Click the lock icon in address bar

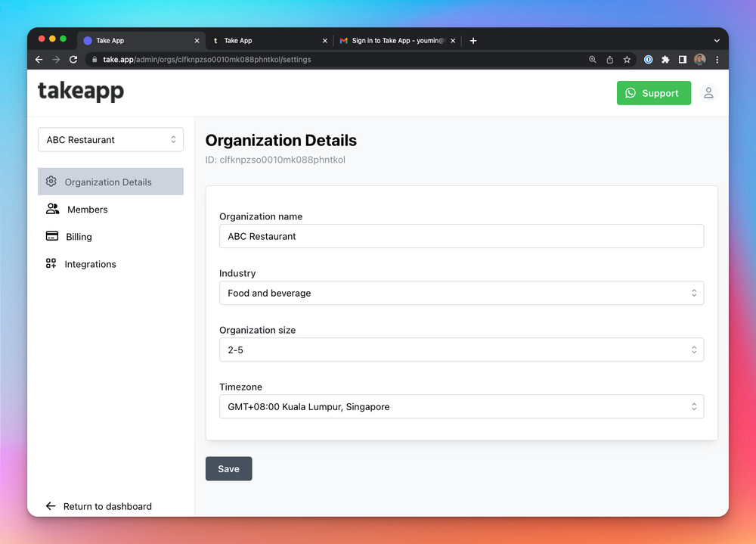[x=94, y=59]
